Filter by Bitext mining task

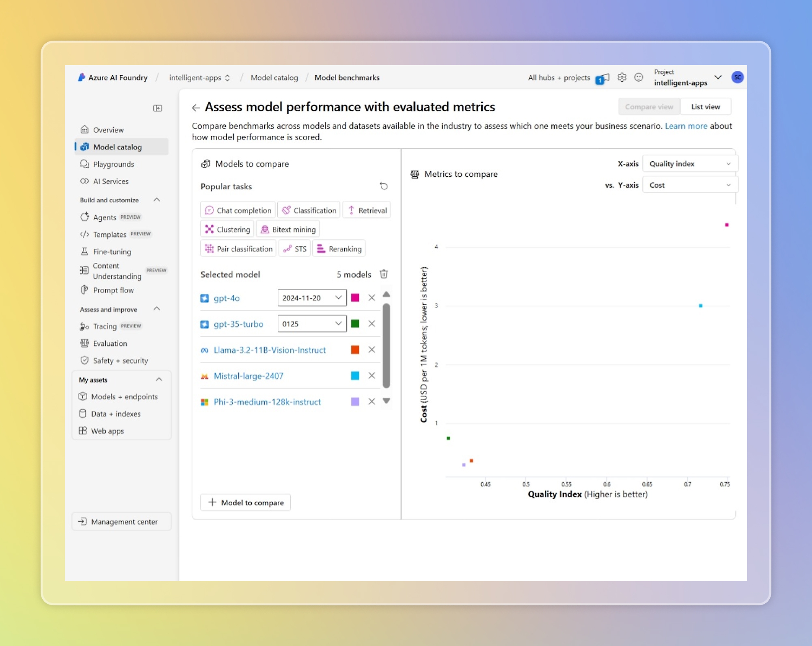pos(288,229)
